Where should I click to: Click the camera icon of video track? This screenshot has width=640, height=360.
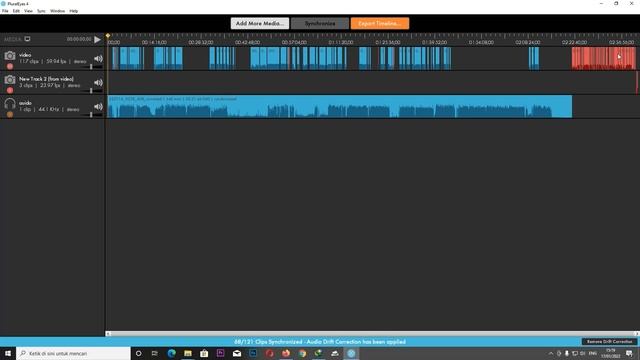pyautogui.click(x=10, y=56)
